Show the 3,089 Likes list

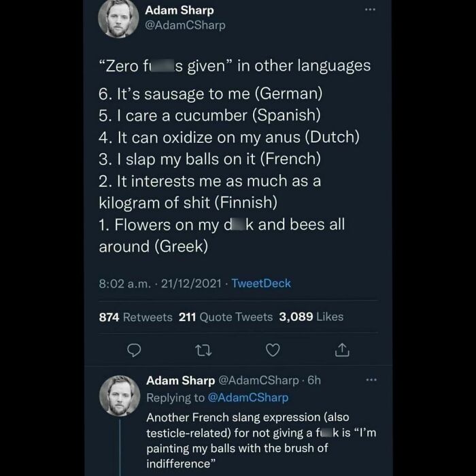(x=311, y=317)
